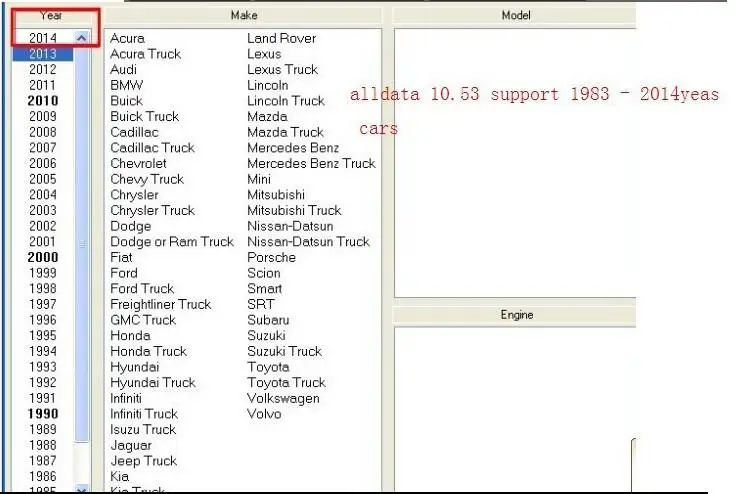The width and height of the screenshot is (744, 494).
Task: Choose Buick make
Action: pos(126,101)
